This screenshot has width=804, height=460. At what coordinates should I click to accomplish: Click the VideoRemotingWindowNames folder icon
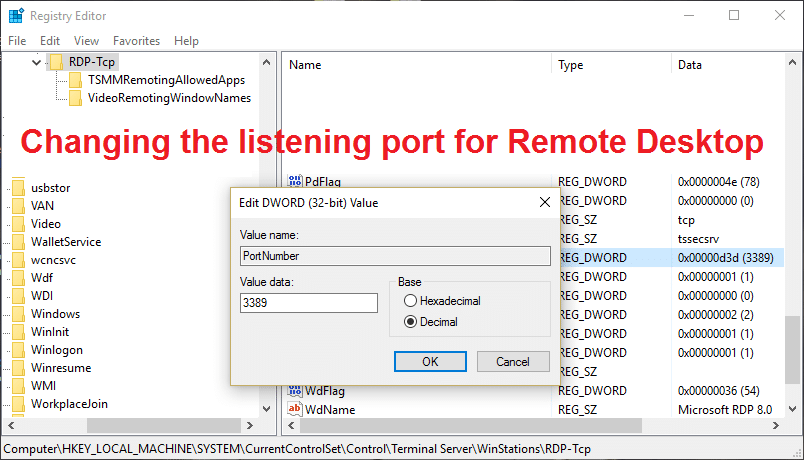click(75, 98)
